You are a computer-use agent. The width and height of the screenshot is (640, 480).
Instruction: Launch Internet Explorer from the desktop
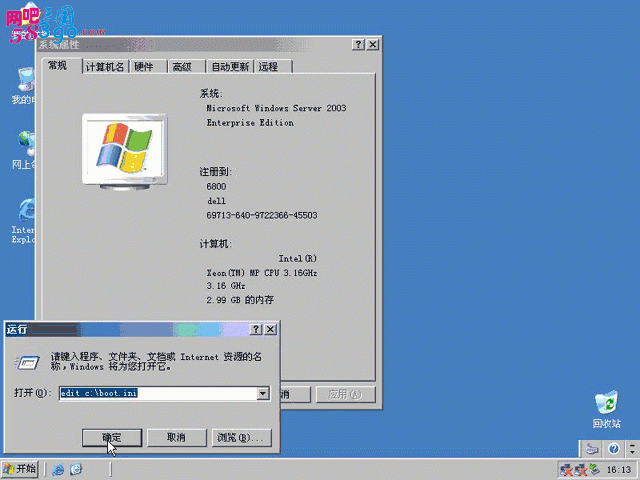coord(24,222)
